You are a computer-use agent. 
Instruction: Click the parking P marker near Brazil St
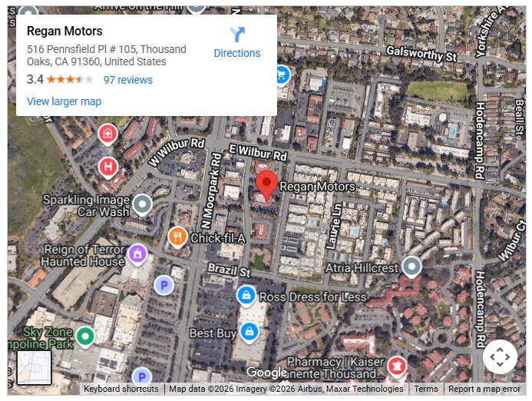(x=164, y=285)
